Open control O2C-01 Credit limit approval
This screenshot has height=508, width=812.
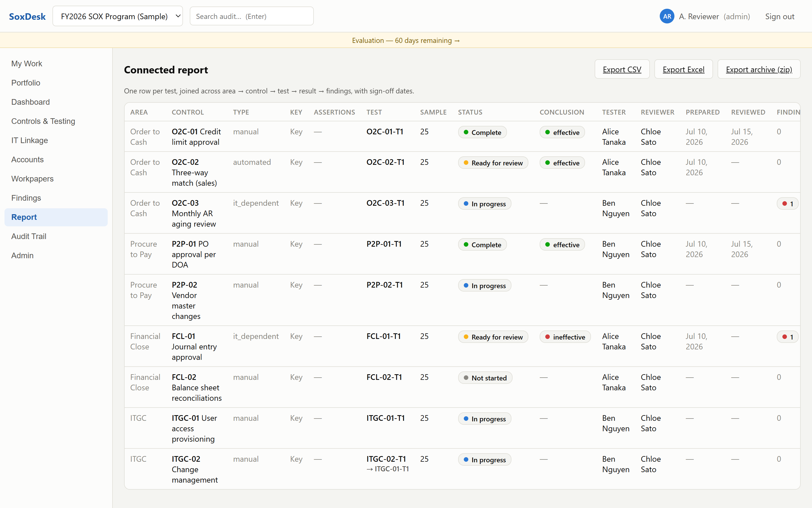coord(196,137)
